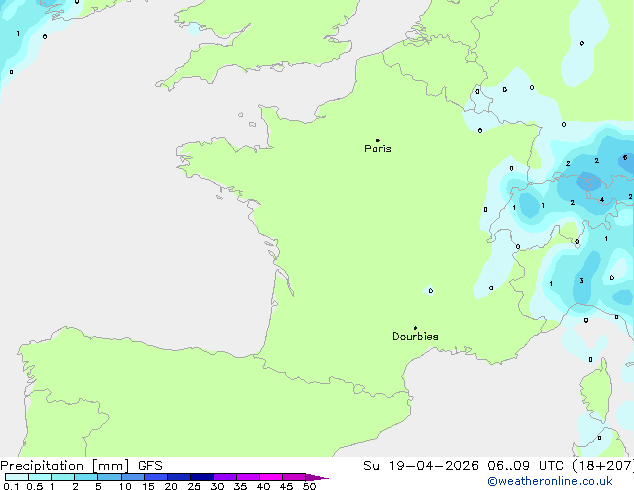Image resolution: width=634 pixels, height=490 pixels.
Task: Click the '50' legend scale label
Action: point(310,486)
